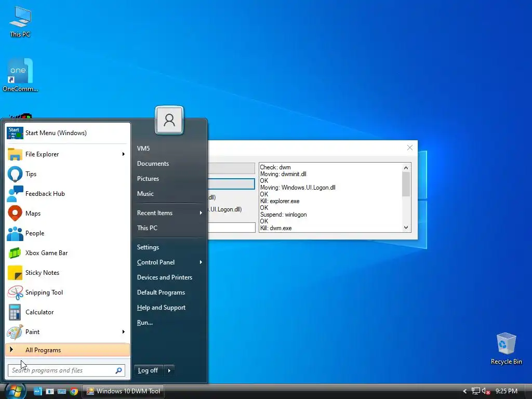
Task: Click the muted volume tray icon
Action: coord(486,391)
